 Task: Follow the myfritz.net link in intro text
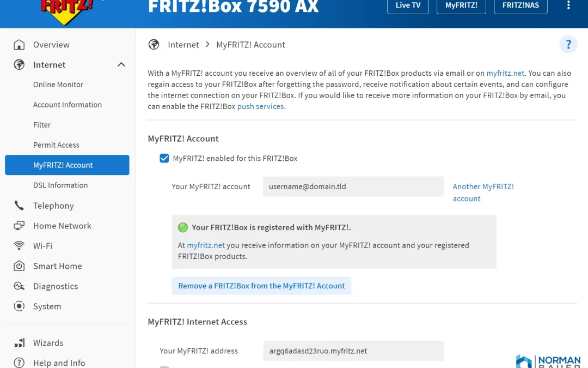[505, 73]
